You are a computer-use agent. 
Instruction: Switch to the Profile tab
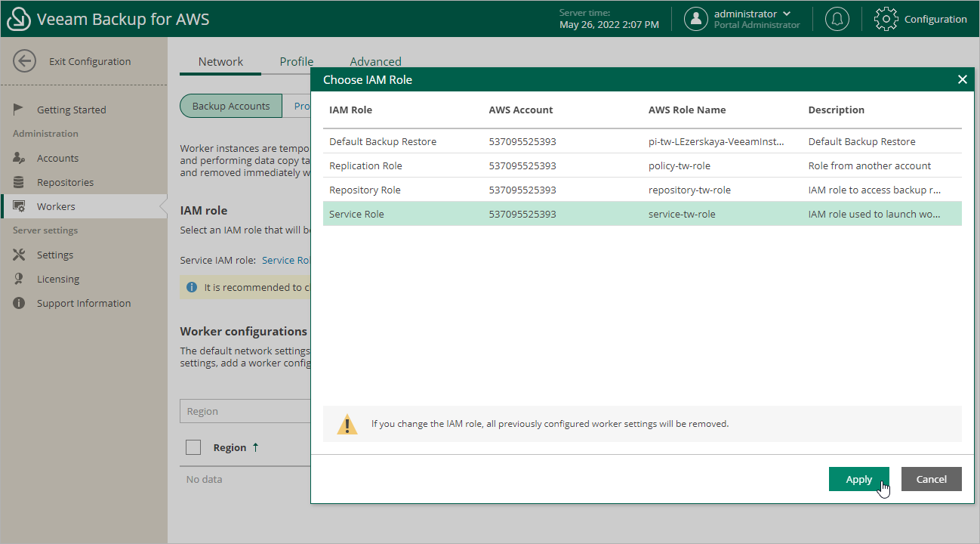(x=296, y=62)
